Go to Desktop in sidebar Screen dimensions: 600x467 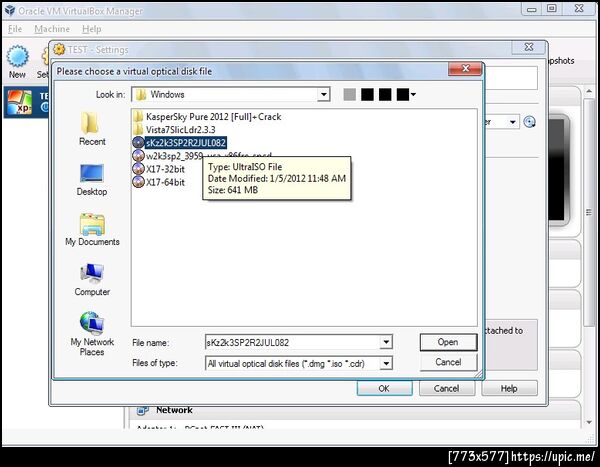click(92, 180)
